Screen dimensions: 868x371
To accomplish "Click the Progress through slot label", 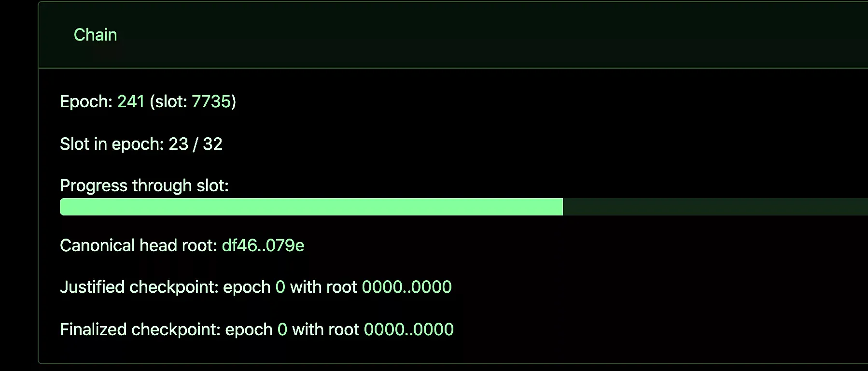I will [x=144, y=185].
